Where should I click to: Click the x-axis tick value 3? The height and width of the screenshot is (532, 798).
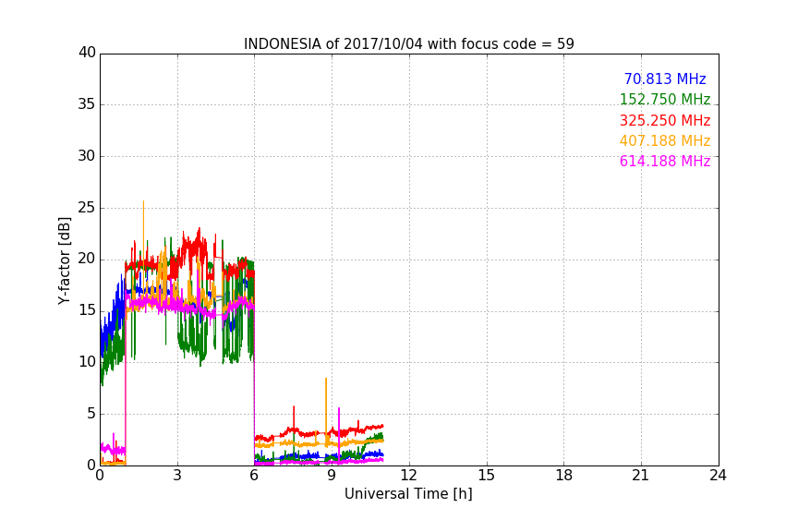(x=177, y=476)
